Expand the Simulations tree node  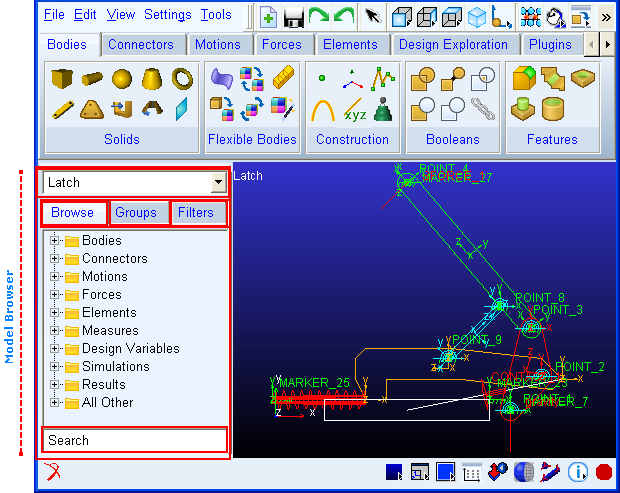point(55,366)
